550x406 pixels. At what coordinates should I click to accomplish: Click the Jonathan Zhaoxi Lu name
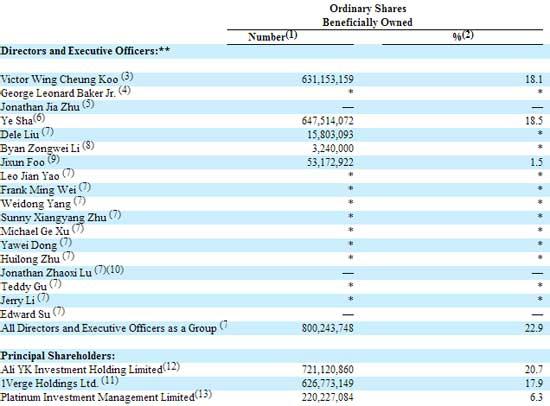click(46, 273)
